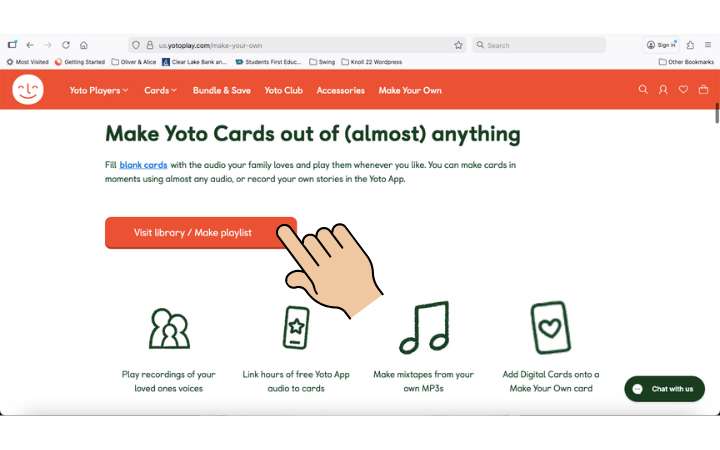View wishlist via the heart icon
720x450 pixels.
(x=683, y=90)
